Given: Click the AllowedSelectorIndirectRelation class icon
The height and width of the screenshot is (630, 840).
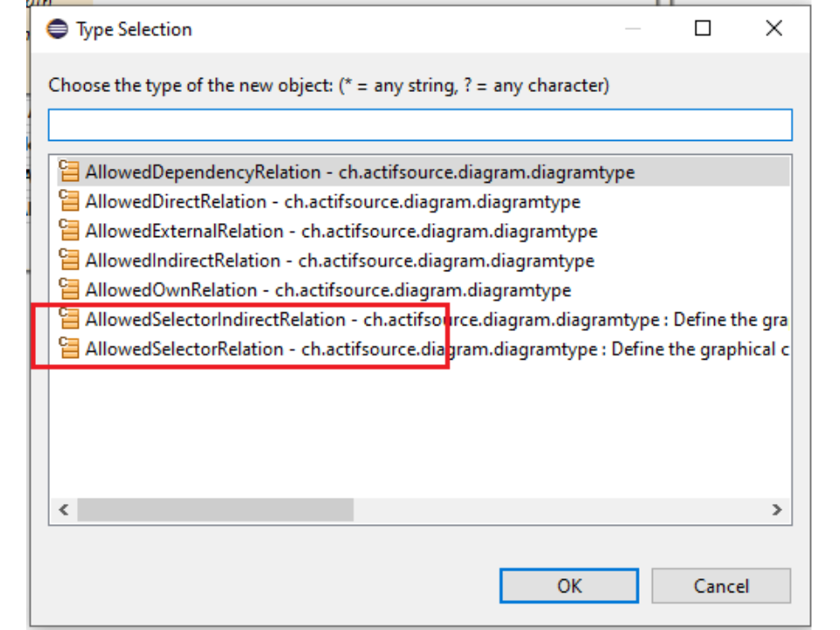Looking at the screenshot, I should point(69,319).
